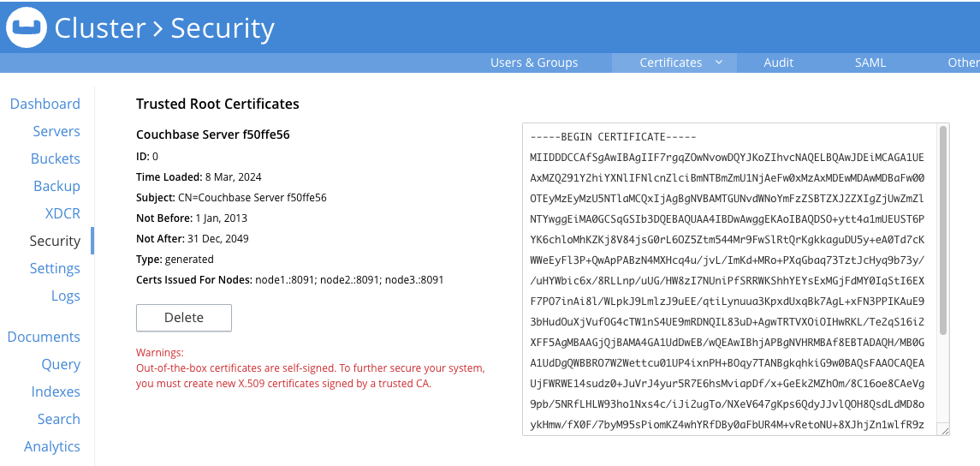Go to Dashboard in sidebar
Image resolution: width=980 pixels, height=466 pixels.
tap(45, 104)
